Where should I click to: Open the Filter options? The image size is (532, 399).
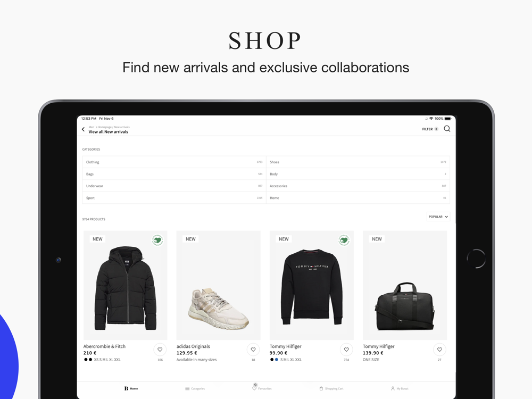[430, 129]
